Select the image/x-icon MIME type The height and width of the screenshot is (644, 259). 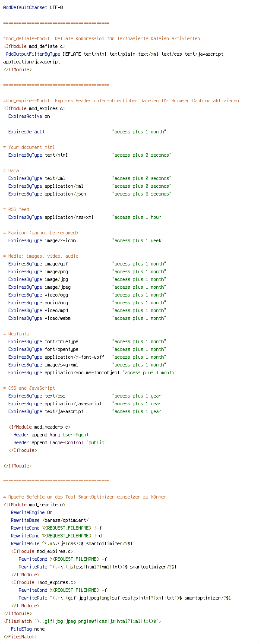coord(60,240)
